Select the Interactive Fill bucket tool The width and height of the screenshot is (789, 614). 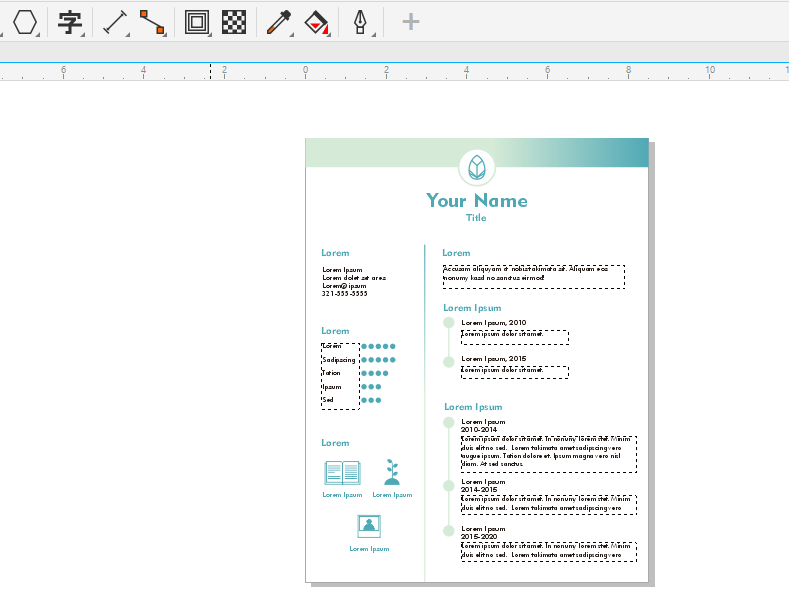click(x=317, y=23)
